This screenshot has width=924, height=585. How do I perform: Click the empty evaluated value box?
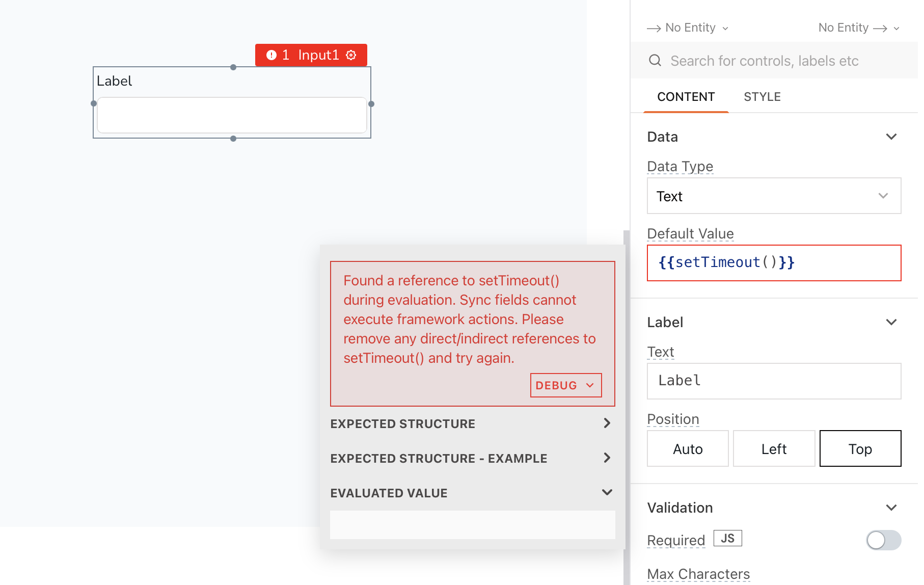click(x=472, y=525)
